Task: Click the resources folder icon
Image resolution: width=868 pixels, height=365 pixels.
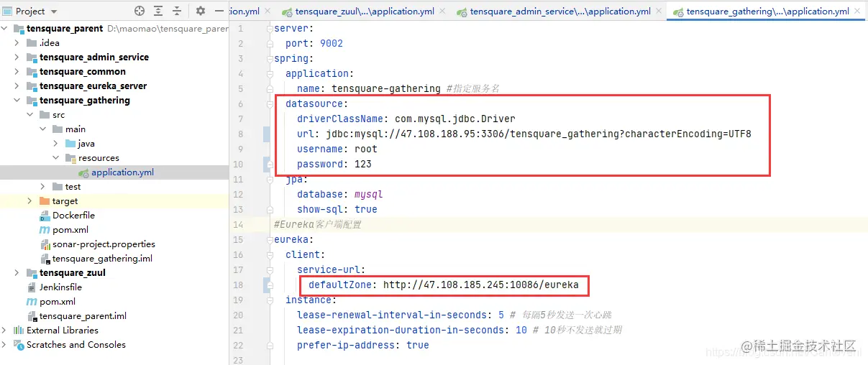Action: 70,158
